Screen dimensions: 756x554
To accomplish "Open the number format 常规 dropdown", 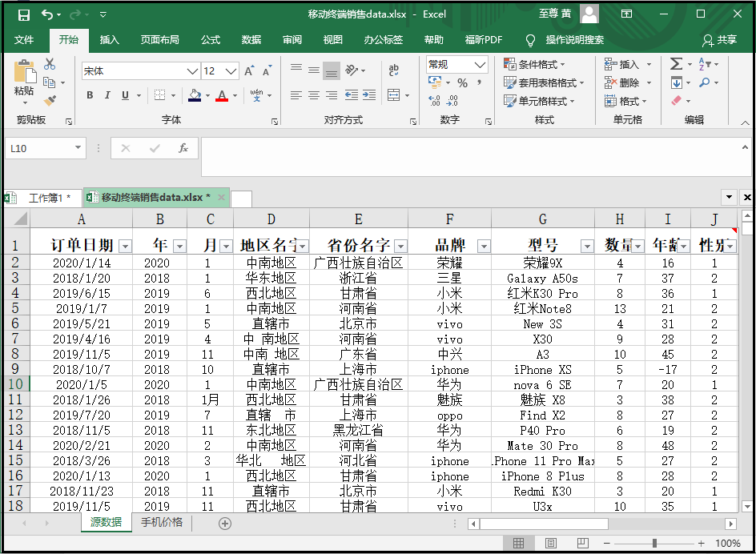I will pos(479,64).
